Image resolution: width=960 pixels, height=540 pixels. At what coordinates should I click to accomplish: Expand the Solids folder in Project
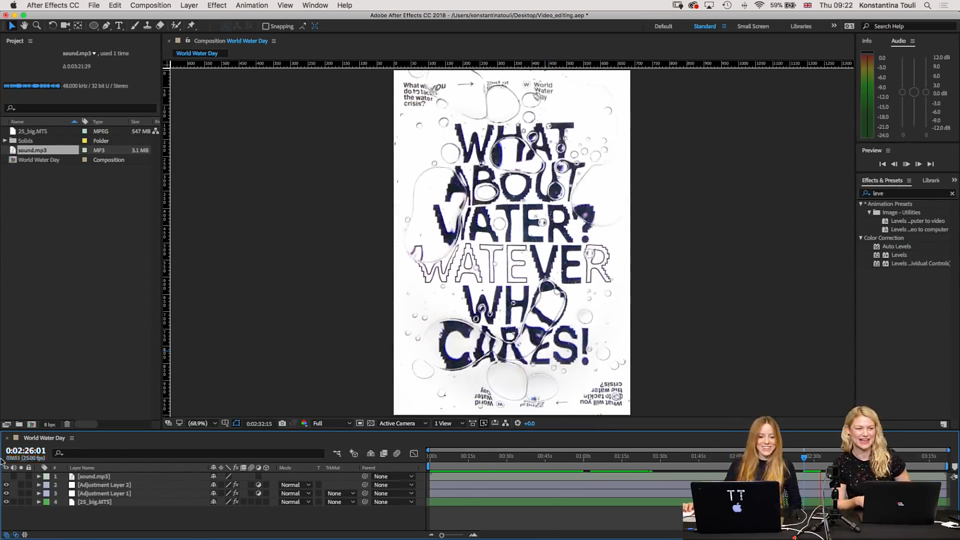5,141
